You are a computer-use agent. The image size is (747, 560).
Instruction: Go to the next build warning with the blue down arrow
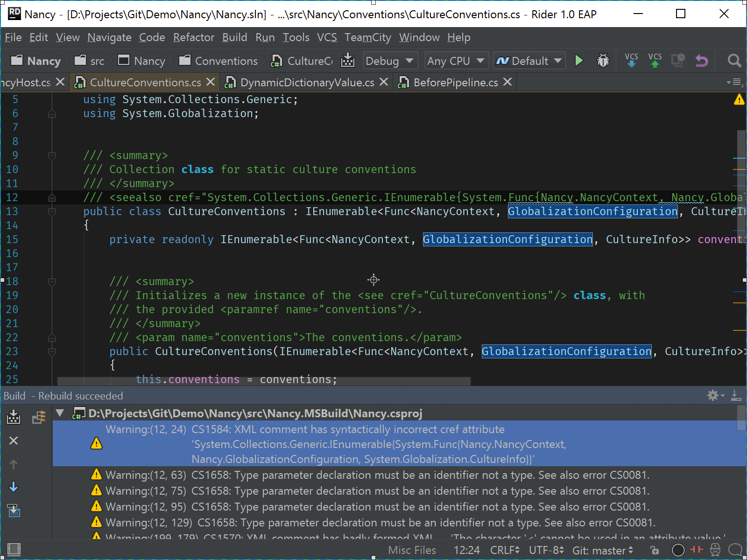[14, 487]
